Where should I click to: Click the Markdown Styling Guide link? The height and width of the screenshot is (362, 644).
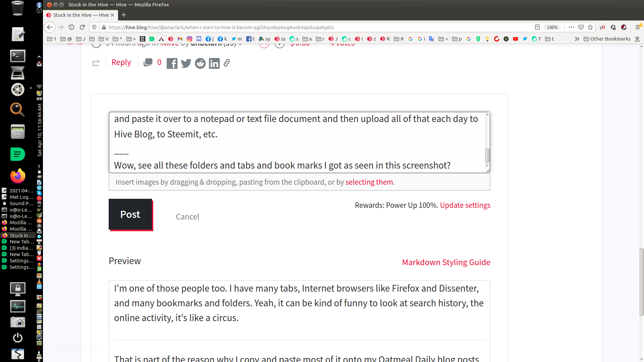click(446, 262)
